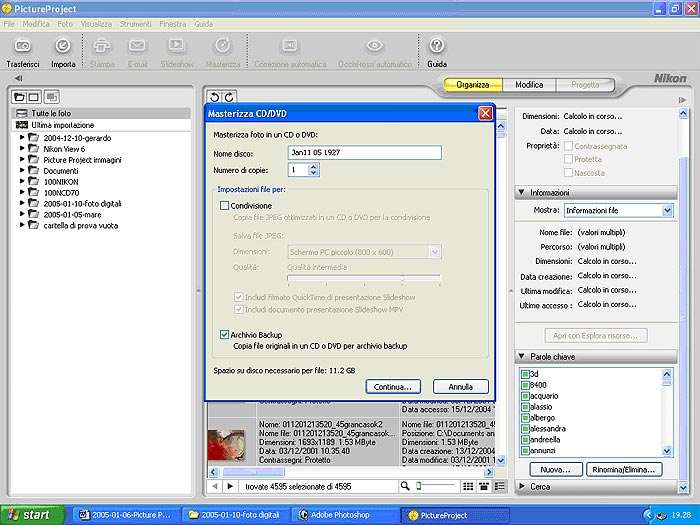The image size is (700, 525).
Task: Tick the Nascosta property checkbox
Action: (568, 172)
